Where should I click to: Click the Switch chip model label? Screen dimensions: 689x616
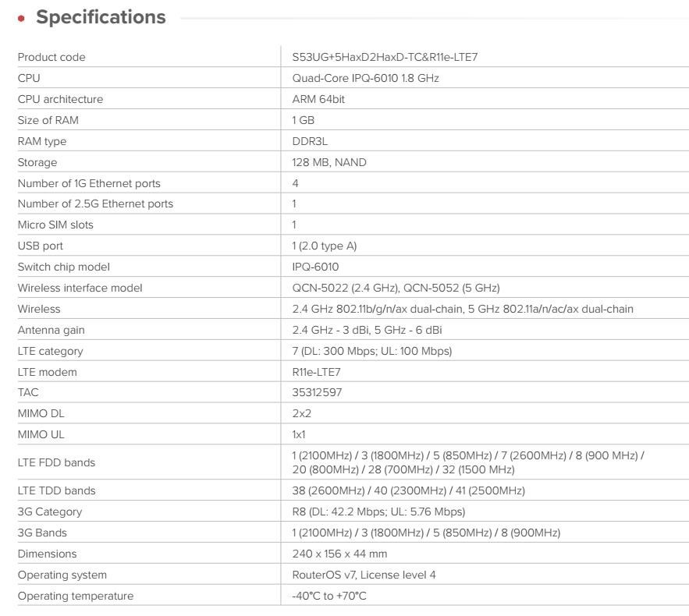point(63,267)
